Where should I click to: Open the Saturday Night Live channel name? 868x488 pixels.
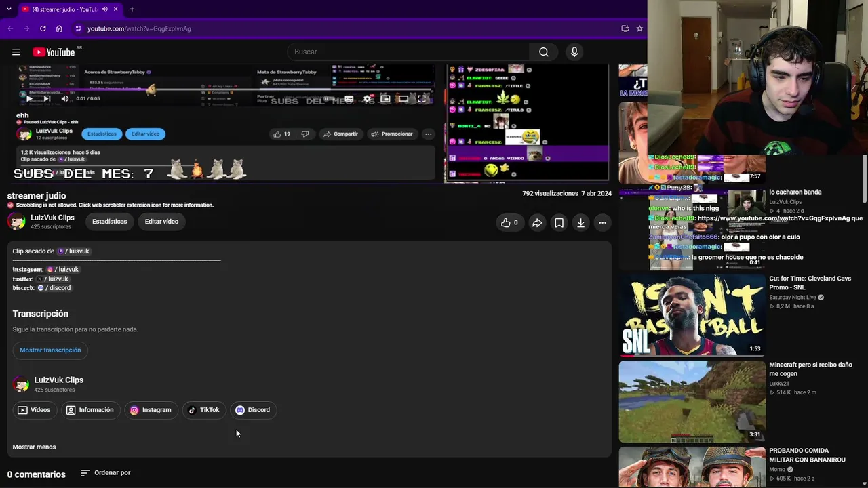[x=793, y=298]
